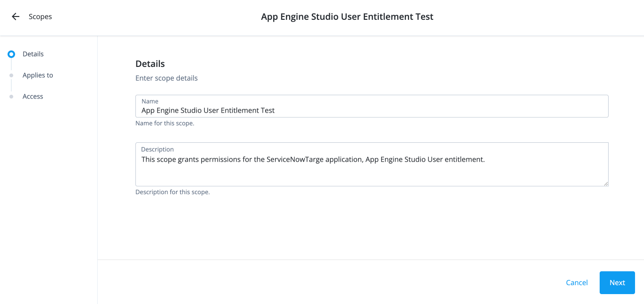The width and height of the screenshot is (644, 304).
Task: Click the 'Enter scope details' text
Action: 167,78
